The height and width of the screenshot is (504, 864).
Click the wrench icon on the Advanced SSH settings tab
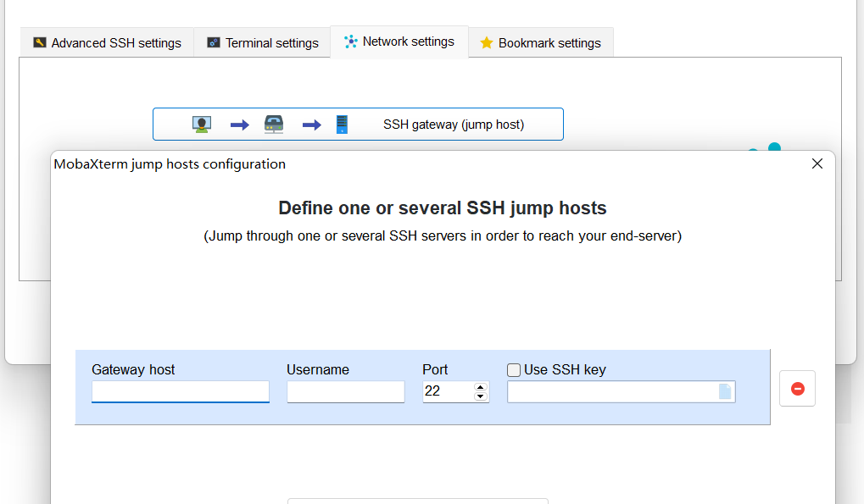point(40,42)
